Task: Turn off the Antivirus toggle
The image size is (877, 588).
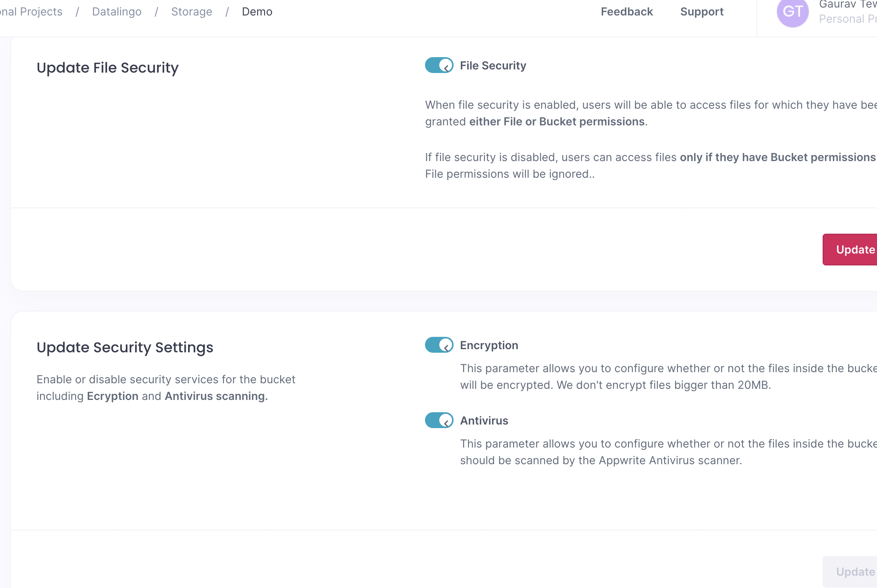Action: click(x=439, y=421)
